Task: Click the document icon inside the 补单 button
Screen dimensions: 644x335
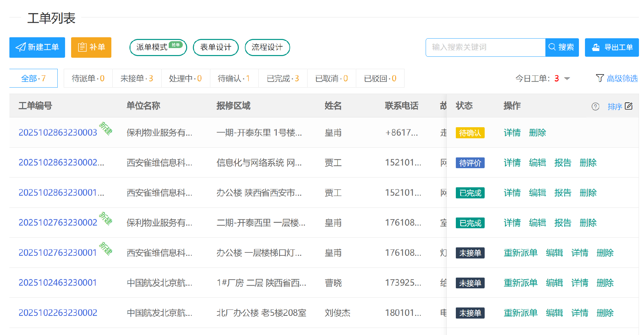Action: (82, 47)
